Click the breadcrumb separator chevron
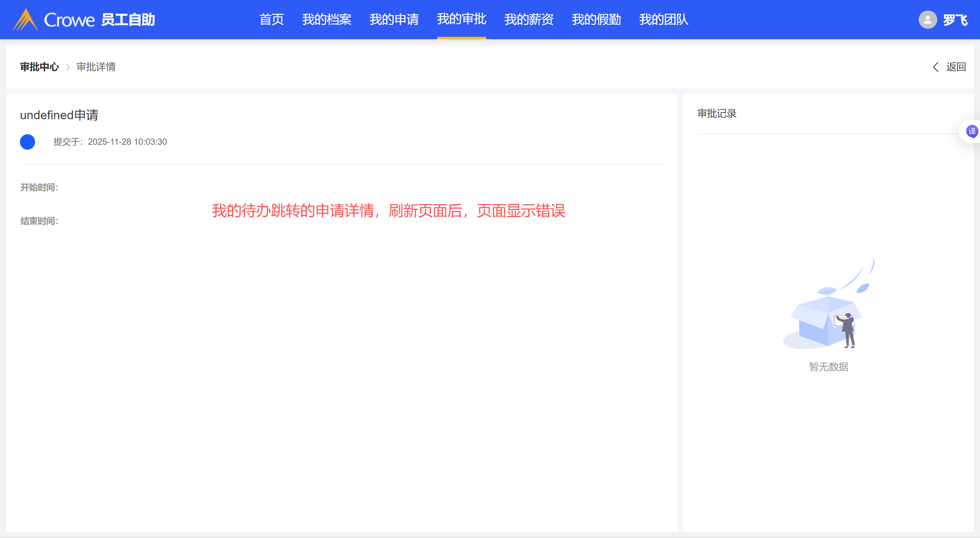Screen dimensions: 980x538 coord(68,67)
